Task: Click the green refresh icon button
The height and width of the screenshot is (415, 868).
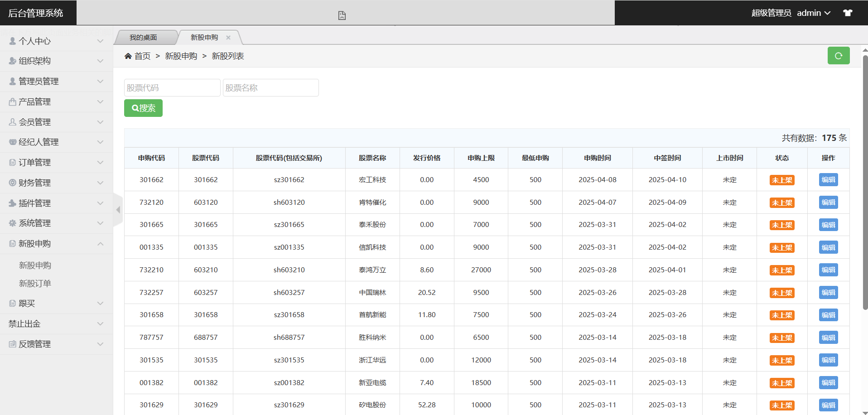Action: [839, 56]
